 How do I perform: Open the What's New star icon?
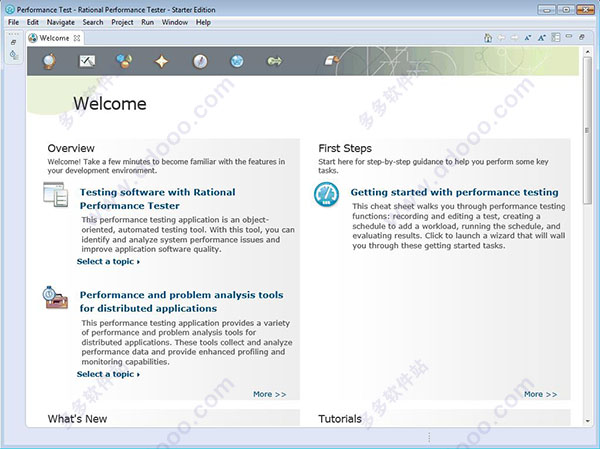coord(161,61)
